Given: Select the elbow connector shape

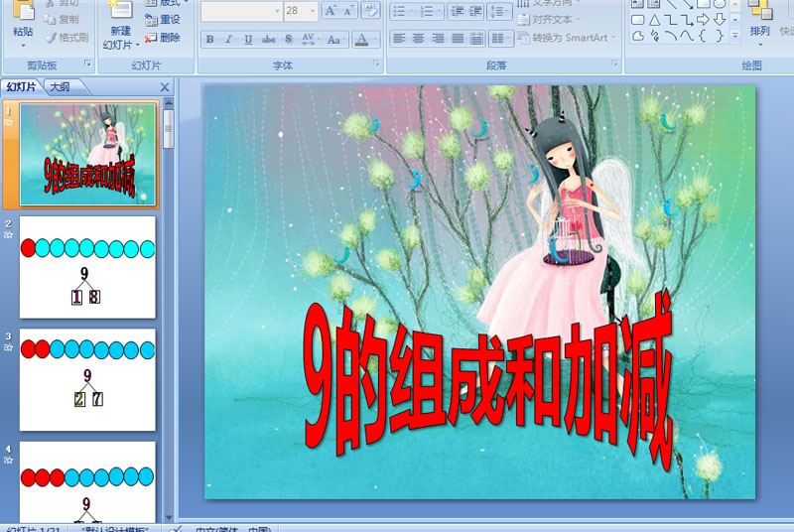Looking at the screenshot, I should click(671, 20).
